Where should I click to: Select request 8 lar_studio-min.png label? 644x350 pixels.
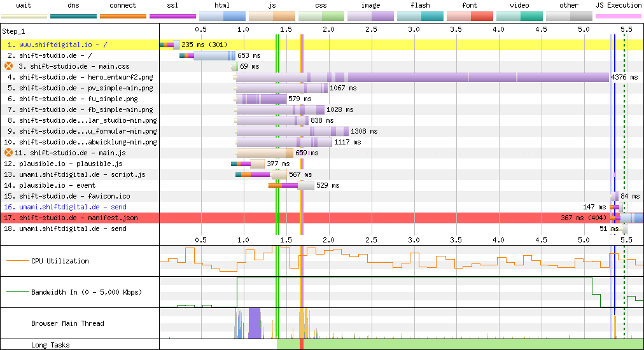click(82, 120)
